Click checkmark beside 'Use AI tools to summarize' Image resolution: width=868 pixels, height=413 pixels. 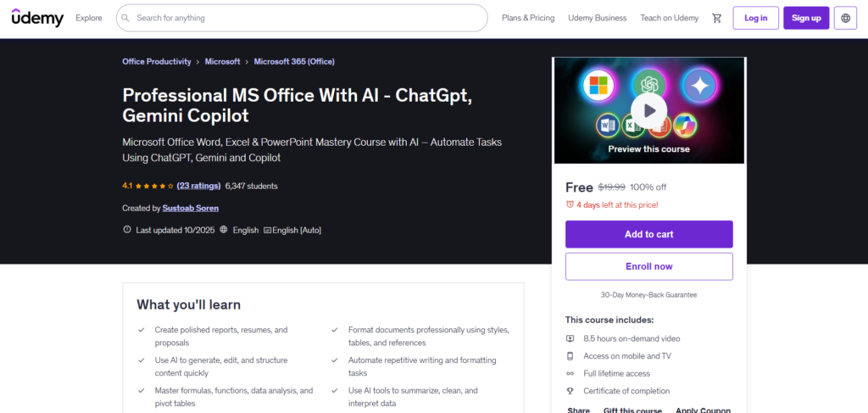[x=335, y=391]
